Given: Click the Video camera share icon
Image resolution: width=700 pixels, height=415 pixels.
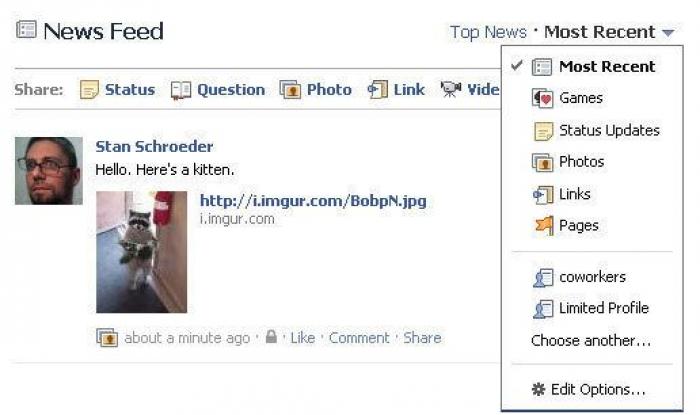Looking at the screenshot, I should click(451, 89).
